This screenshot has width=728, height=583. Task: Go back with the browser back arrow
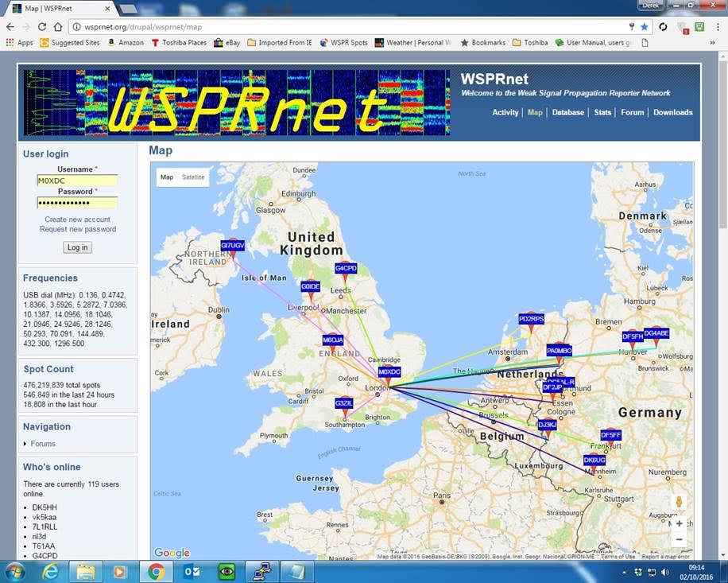(10, 27)
